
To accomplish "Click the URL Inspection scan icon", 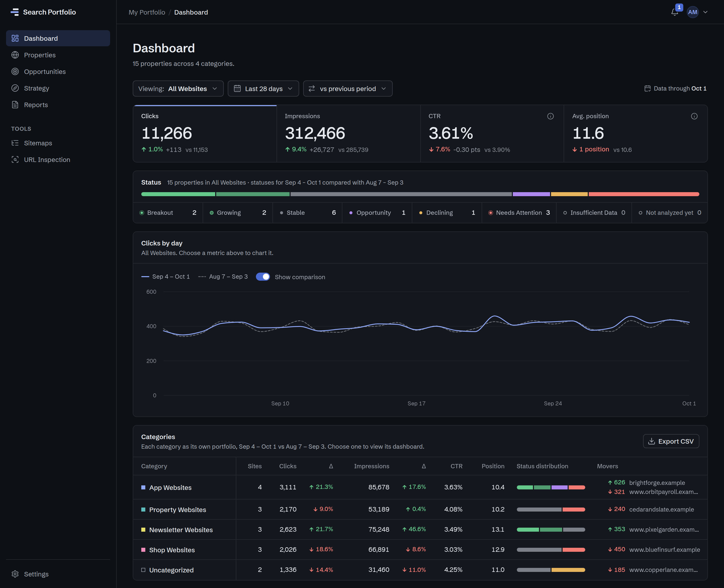I will (15, 159).
